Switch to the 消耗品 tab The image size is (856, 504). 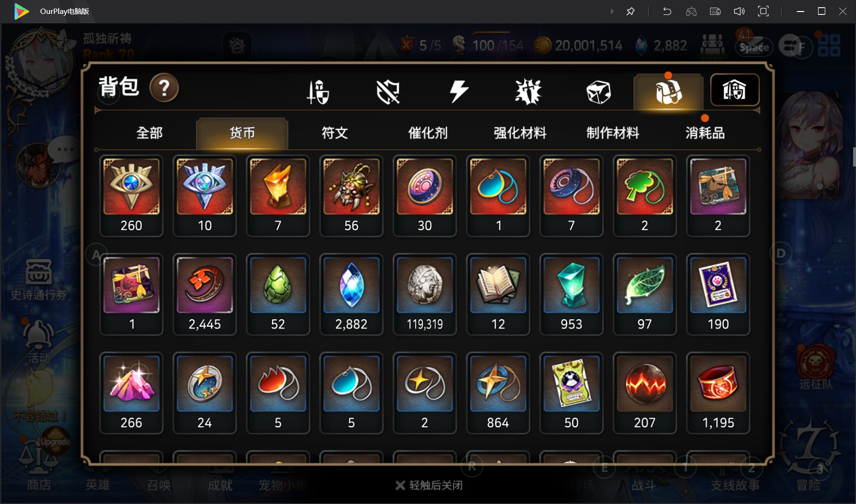[705, 133]
